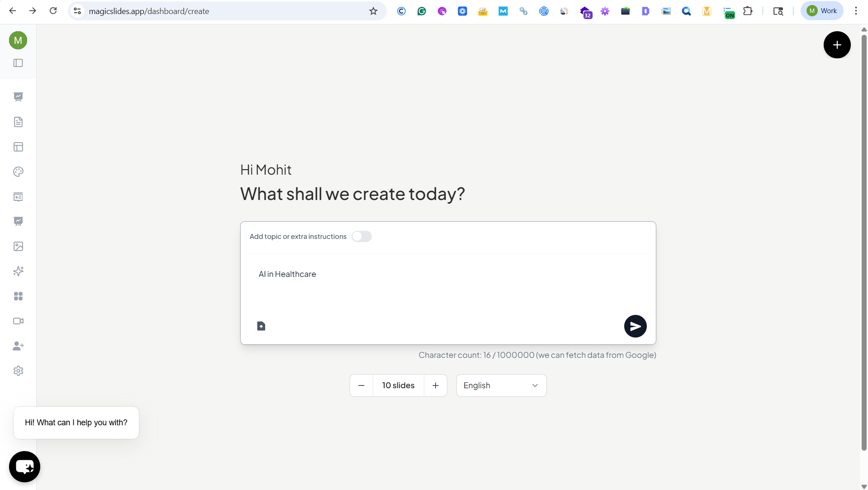This screenshot has width=868, height=490.
Task: Click the file upload icon
Action: (261, 326)
